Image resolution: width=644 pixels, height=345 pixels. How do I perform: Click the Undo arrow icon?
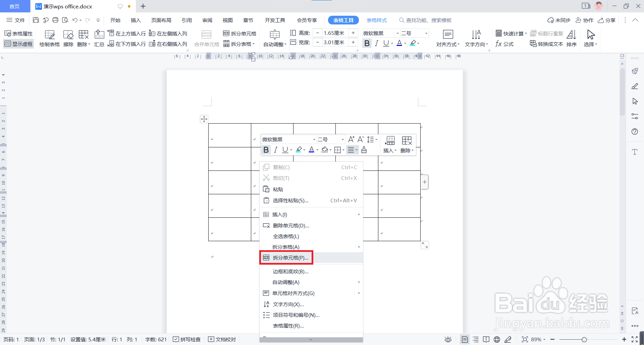pos(75,20)
